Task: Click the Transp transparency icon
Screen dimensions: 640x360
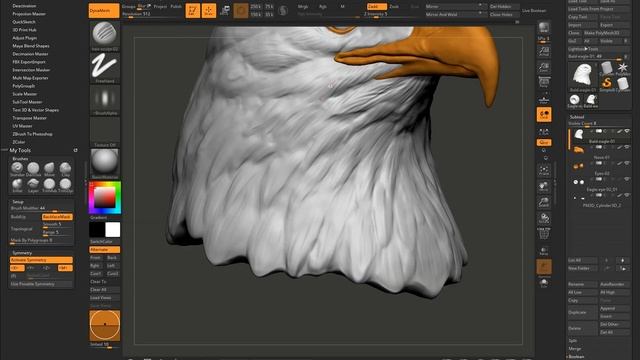Action: coord(544,251)
